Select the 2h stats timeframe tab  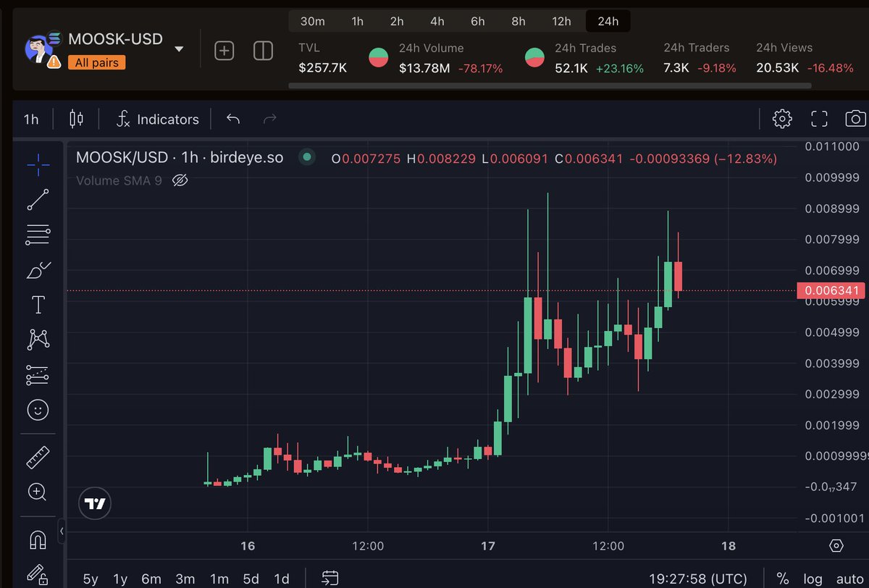click(x=397, y=21)
